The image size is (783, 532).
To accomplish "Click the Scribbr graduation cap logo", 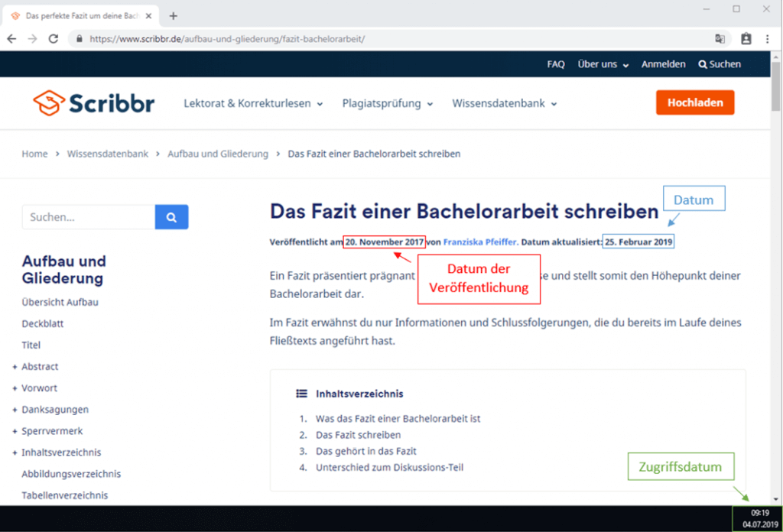I will click(x=47, y=102).
